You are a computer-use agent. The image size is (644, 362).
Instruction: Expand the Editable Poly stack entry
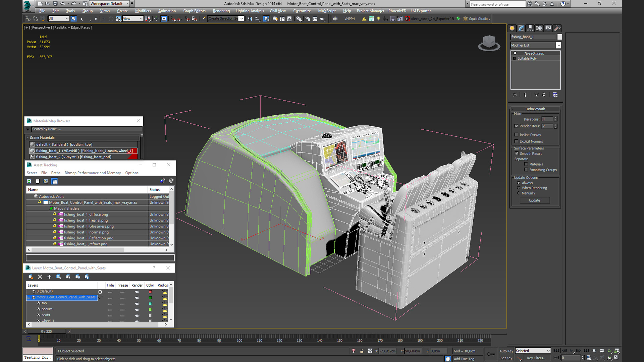[514, 58]
